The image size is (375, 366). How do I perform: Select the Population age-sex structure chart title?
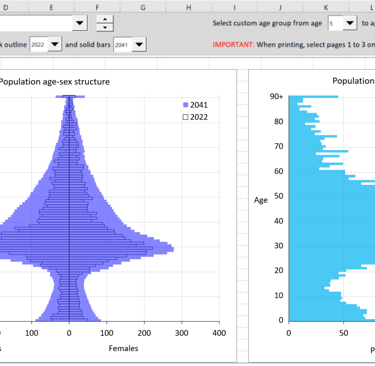pos(54,82)
